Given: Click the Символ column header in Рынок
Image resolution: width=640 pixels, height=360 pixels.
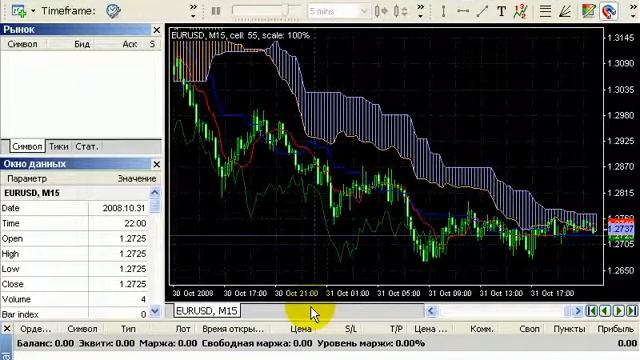Looking at the screenshot, I should pos(22,44).
